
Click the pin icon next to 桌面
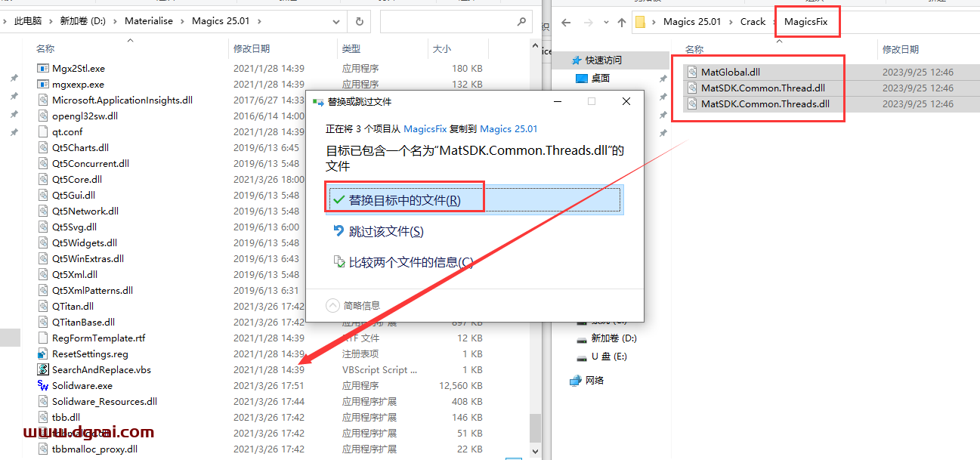663,79
